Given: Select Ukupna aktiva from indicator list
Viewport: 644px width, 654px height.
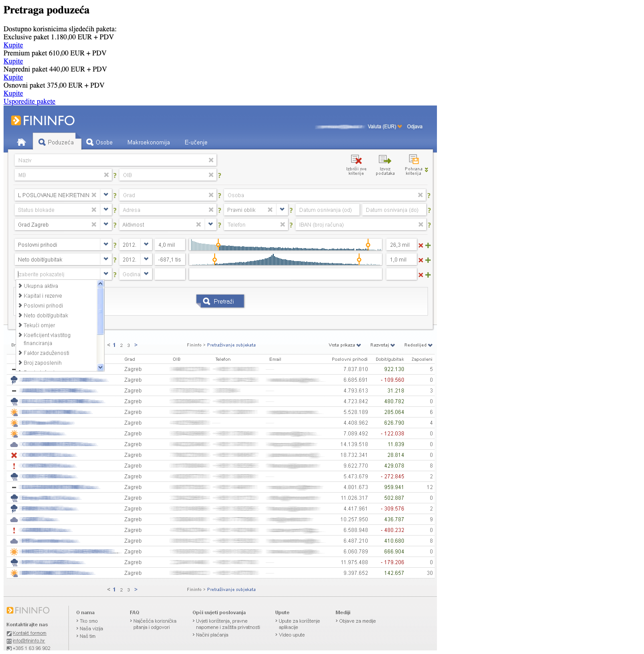Looking at the screenshot, I should point(41,286).
